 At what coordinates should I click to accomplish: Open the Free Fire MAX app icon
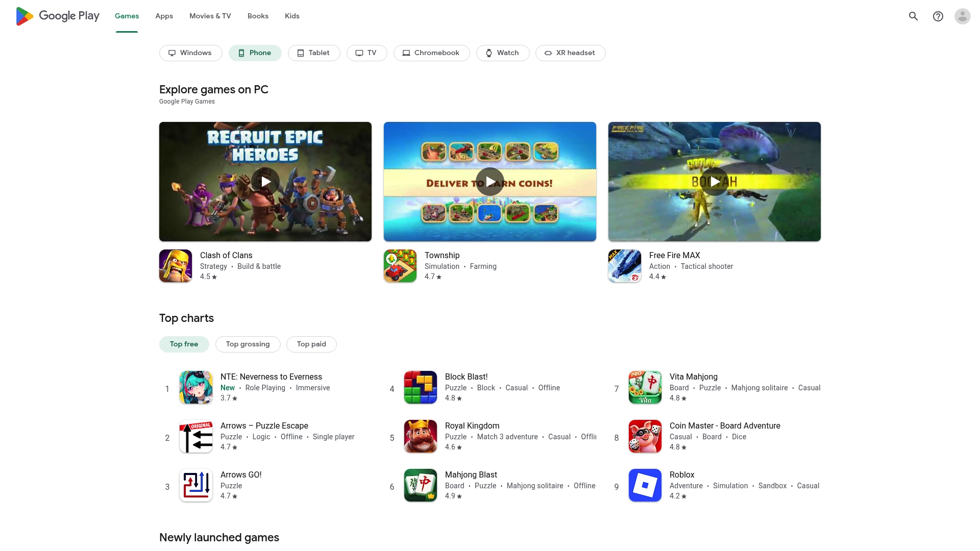(625, 266)
